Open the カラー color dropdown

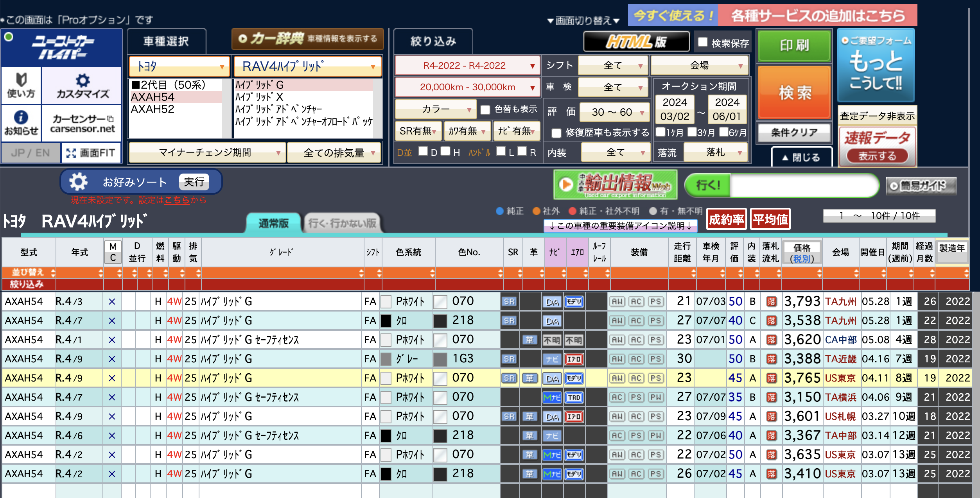pos(436,109)
